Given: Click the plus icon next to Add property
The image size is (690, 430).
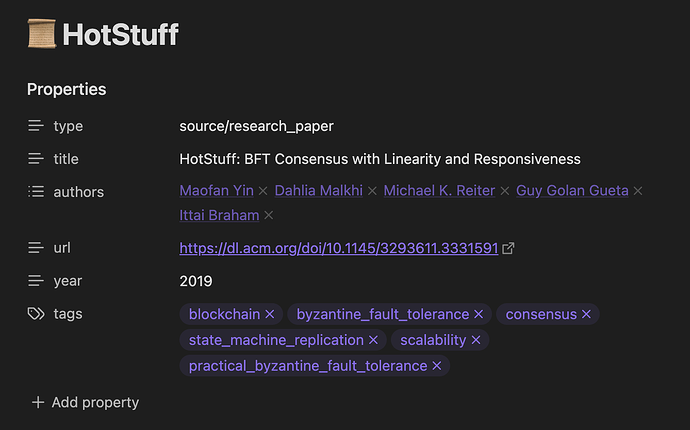Looking at the screenshot, I should pos(38,402).
